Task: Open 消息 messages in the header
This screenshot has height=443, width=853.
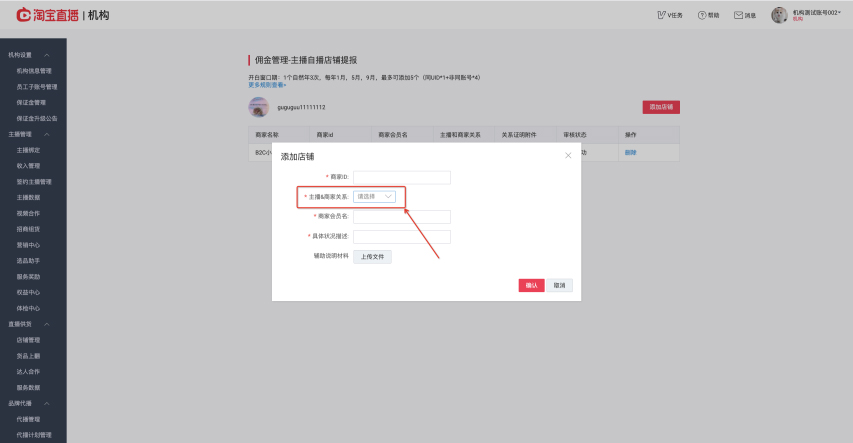Action: point(745,15)
